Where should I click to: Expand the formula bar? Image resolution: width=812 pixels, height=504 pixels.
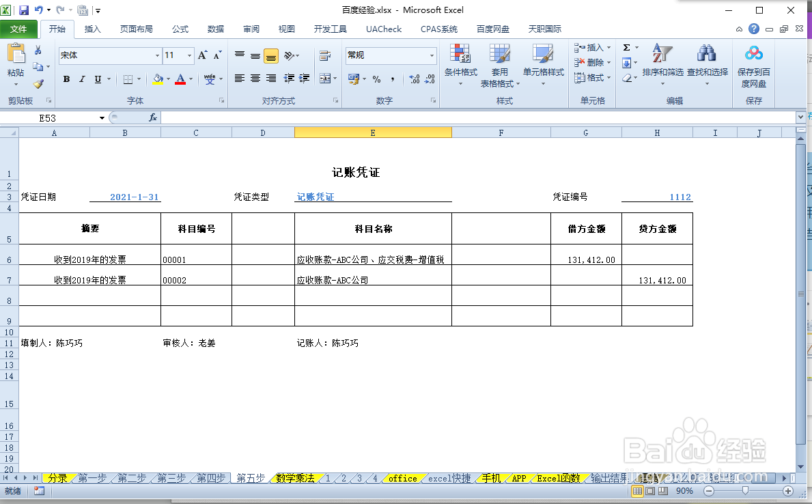(800, 117)
